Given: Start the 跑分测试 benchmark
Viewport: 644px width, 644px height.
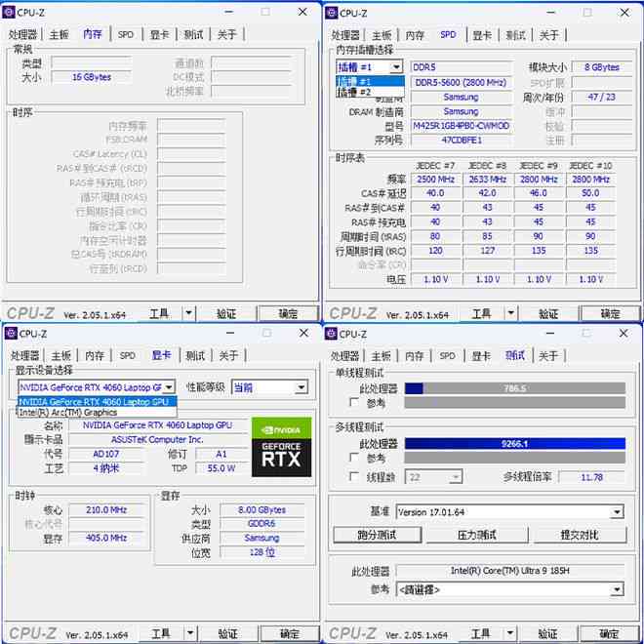Looking at the screenshot, I should pyautogui.click(x=377, y=535).
